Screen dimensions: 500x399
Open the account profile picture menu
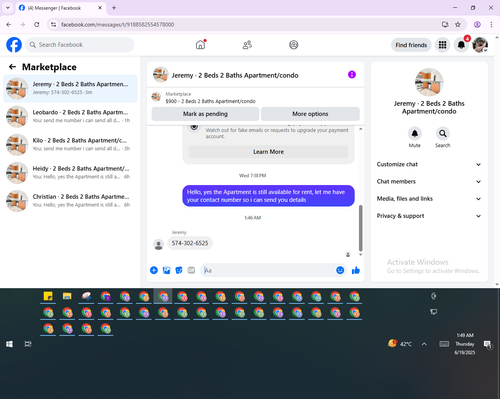coord(480,45)
